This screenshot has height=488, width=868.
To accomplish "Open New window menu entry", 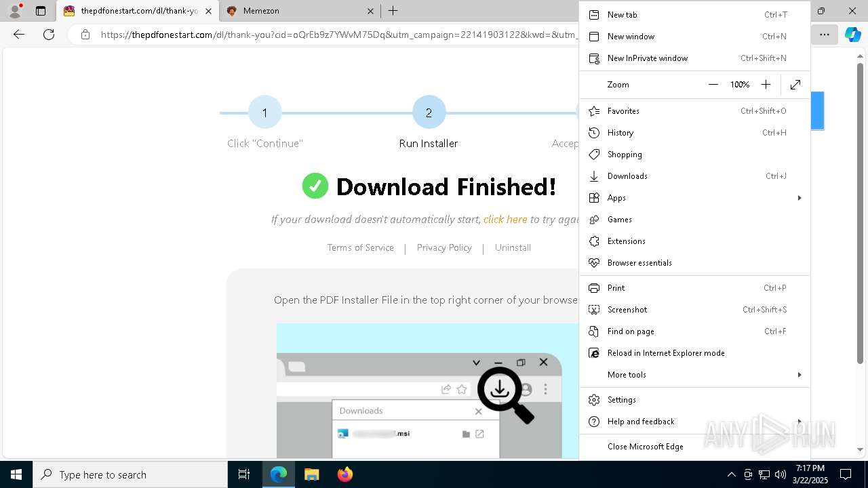I will pyautogui.click(x=694, y=36).
